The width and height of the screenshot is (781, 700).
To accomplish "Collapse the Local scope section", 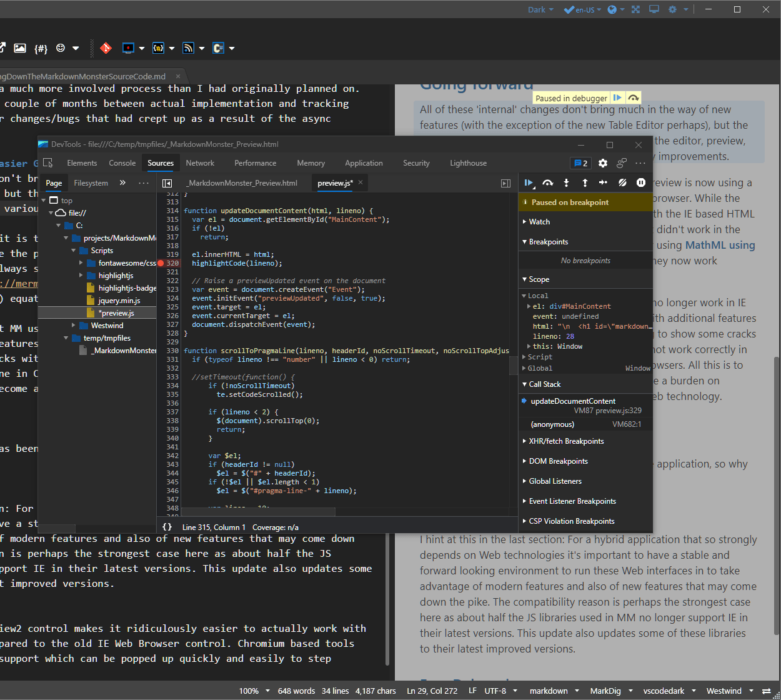I will [525, 295].
